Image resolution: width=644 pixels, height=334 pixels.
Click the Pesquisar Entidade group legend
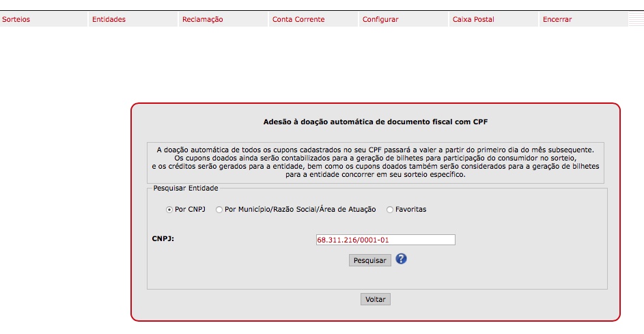[186, 187]
